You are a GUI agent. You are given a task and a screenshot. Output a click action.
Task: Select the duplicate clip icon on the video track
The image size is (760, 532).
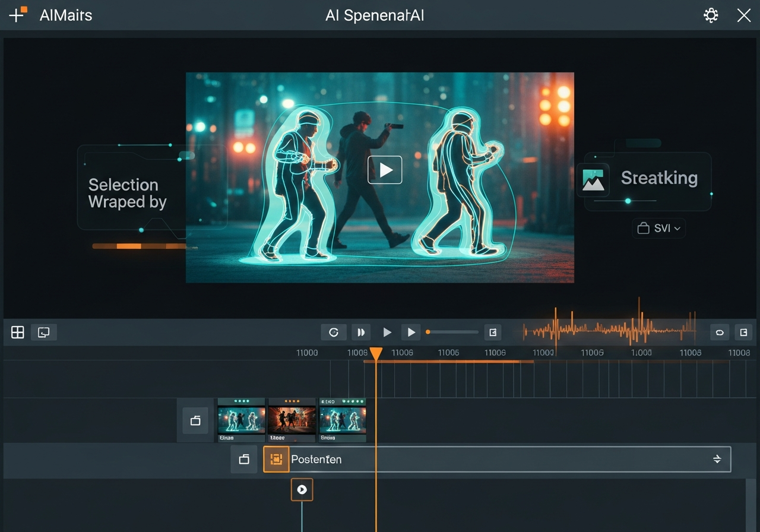pyautogui.click(x=195, y=420)
